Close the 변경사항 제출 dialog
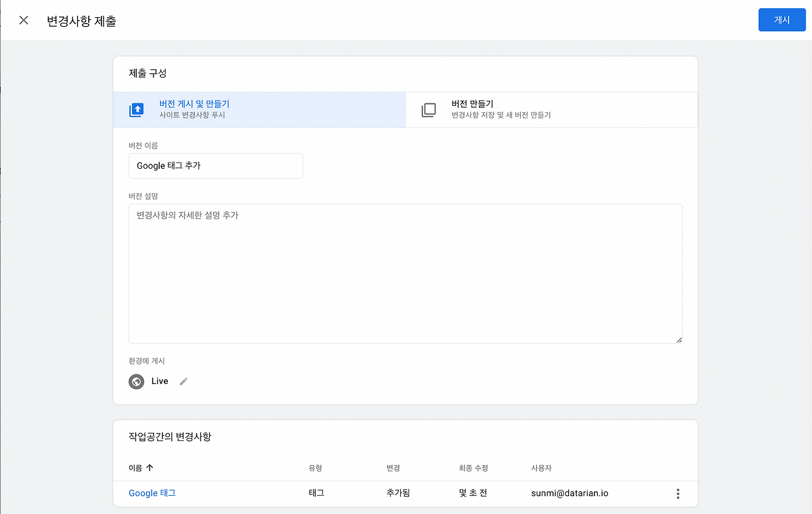This screenshot has height=514, width=812. tap(24, 20)
